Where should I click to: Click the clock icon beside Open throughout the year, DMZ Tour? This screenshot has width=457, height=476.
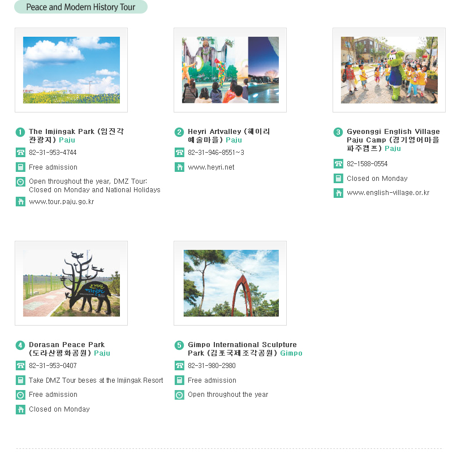pyautogui.click(x=20, y=182)
